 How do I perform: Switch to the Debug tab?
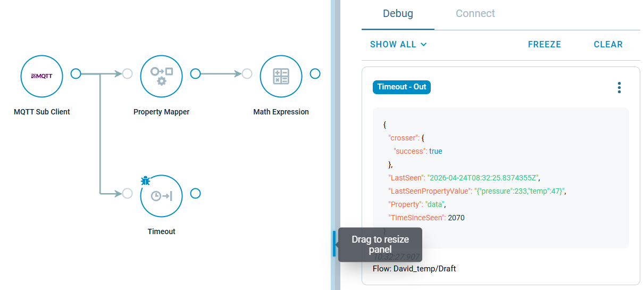click(x=398, y=14)
